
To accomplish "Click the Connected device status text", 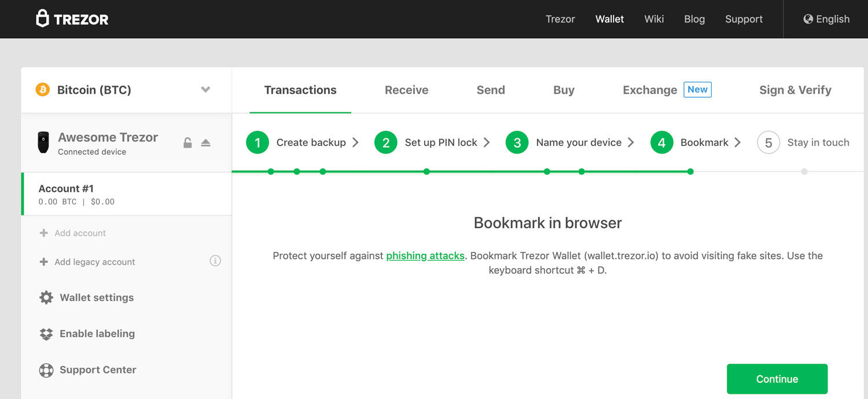I will pos(92,152).
